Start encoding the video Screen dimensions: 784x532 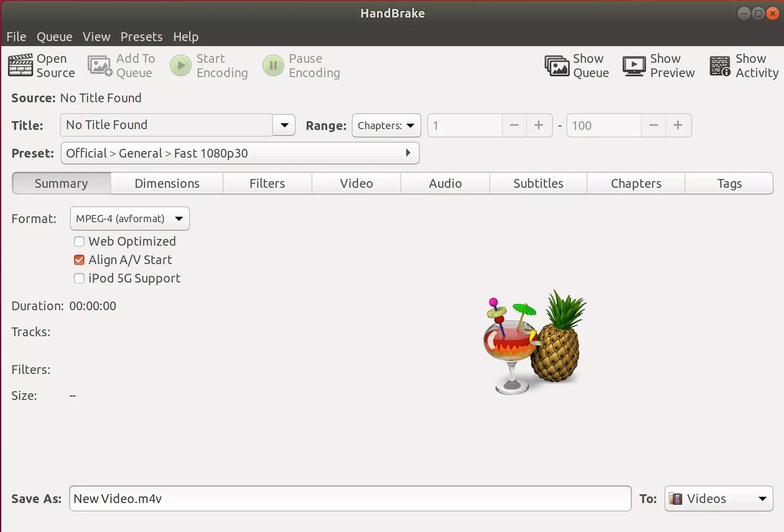coord(208,65)
